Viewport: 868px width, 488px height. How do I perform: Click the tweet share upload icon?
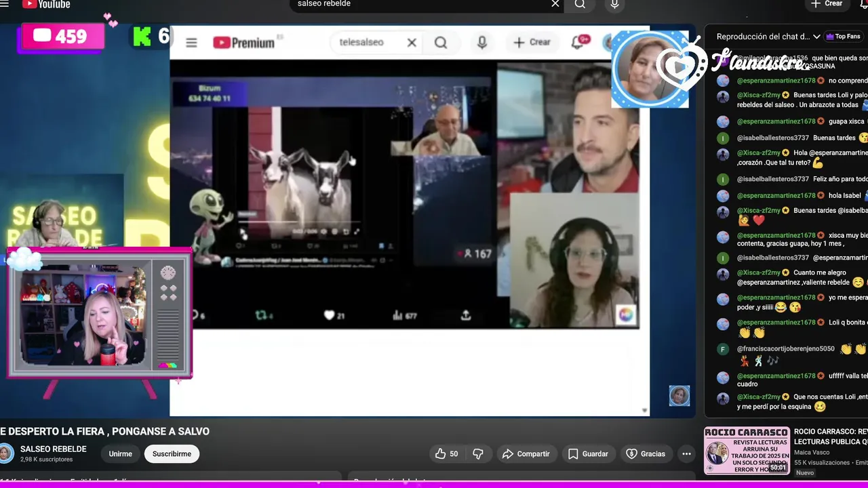pyautogui.click(x=466, y=315)
